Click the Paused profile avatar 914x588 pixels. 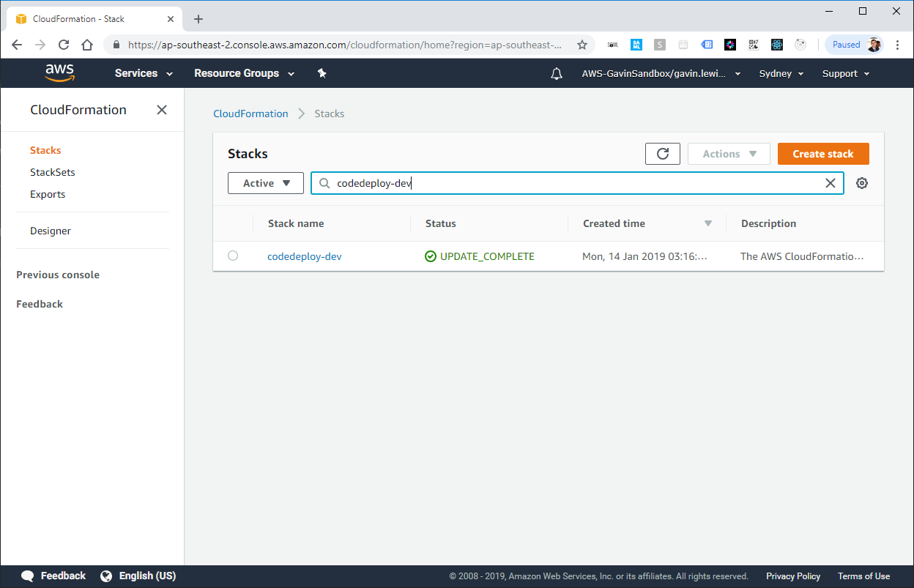click(874, 45)
